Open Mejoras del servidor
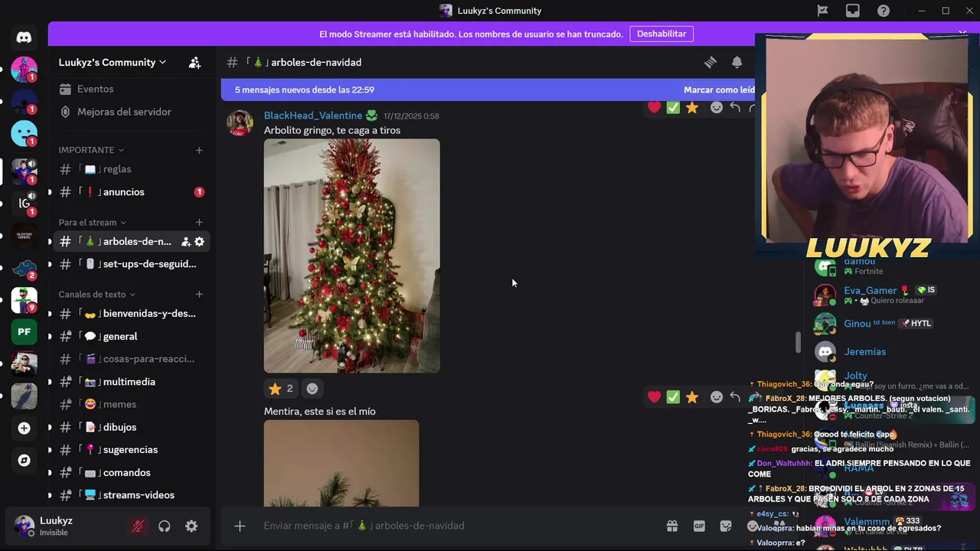980x551 pixels. [x=131, y=112]
